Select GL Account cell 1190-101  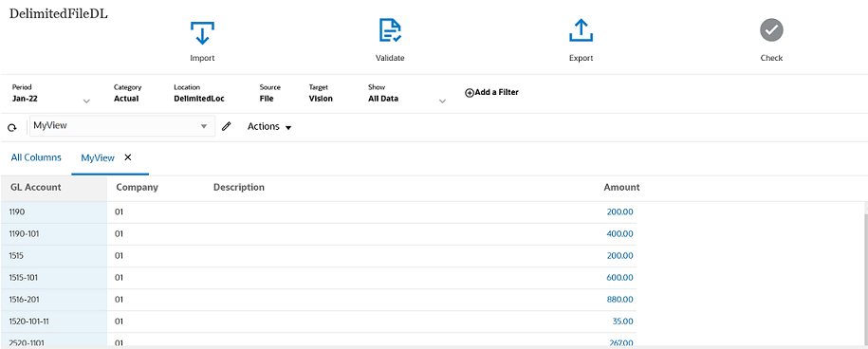pyautogui.click(x=54, y=234)
